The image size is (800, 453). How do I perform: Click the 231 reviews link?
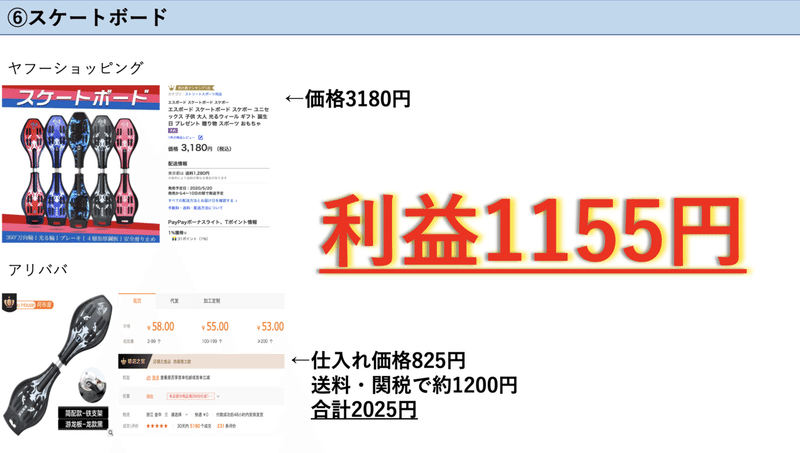226,426
